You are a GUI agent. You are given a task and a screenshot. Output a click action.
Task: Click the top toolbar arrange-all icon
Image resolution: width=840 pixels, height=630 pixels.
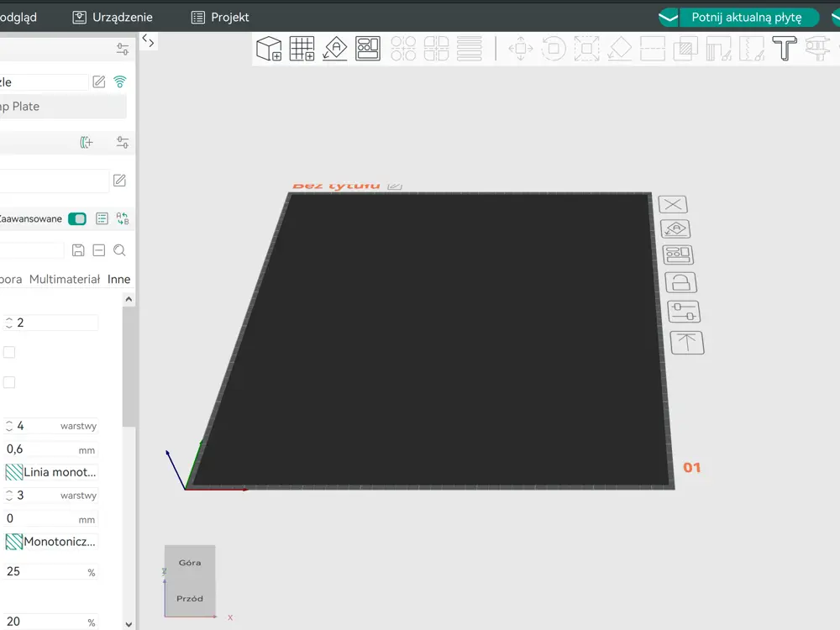(x=368, y=49)
